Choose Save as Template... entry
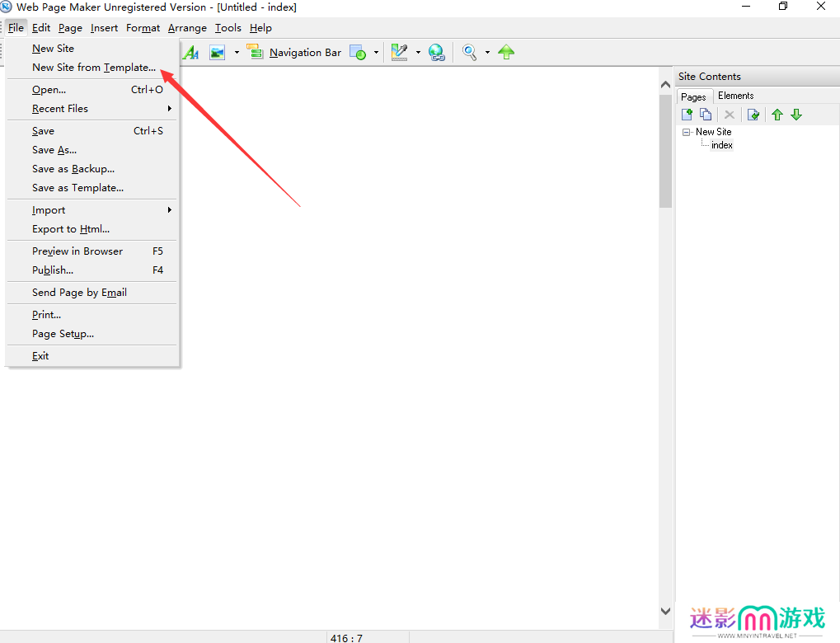This screenshot has height=643, width=840. coord(92,188)
